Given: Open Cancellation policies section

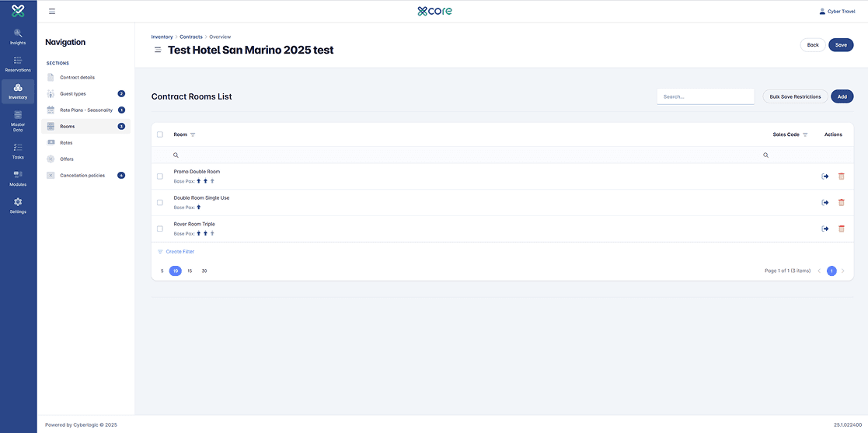Looking at the screenshot, I should point(82,176).
